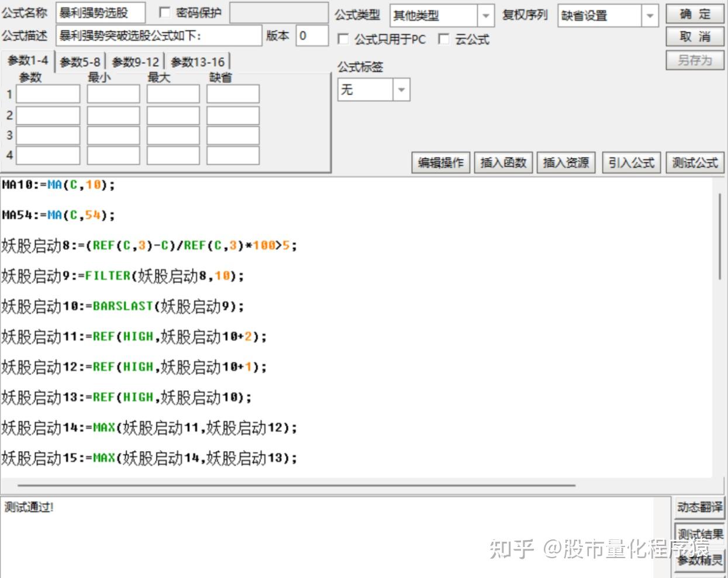
Task: Click the parameter 4 name field
Action: click(48, 155)
